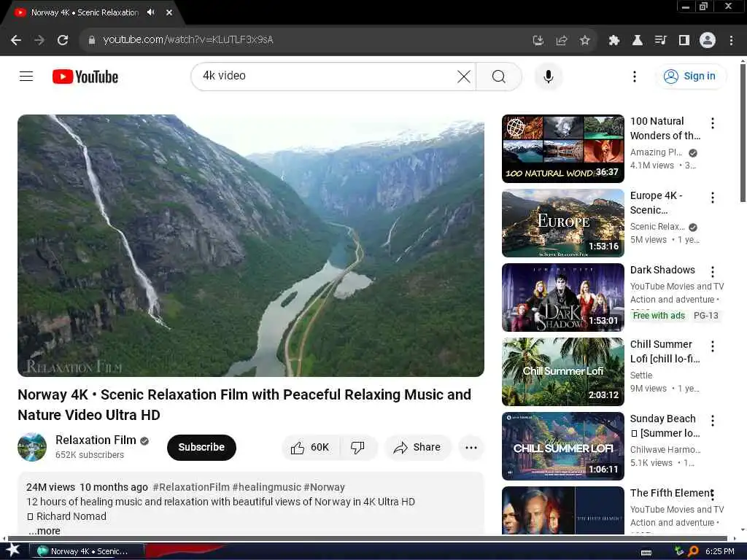Open YouTube settings three-dot menu beside Sign in

tap(634, 76)
